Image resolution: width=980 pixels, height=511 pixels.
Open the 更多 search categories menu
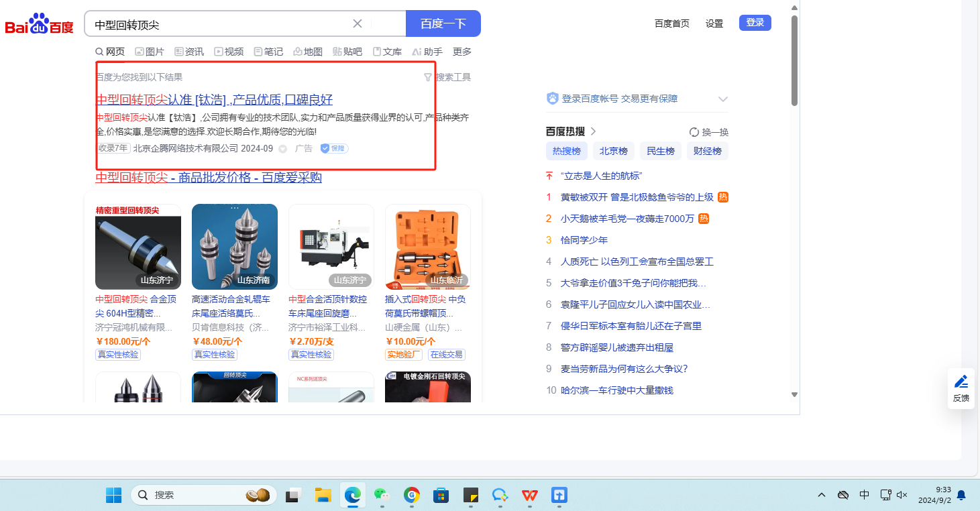[462, 52]
